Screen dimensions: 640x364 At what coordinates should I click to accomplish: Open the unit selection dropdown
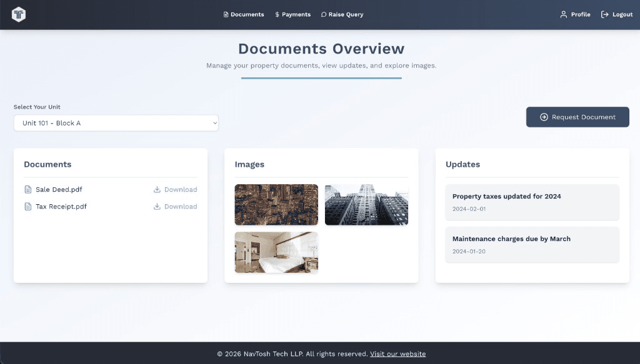coord(116,123)
